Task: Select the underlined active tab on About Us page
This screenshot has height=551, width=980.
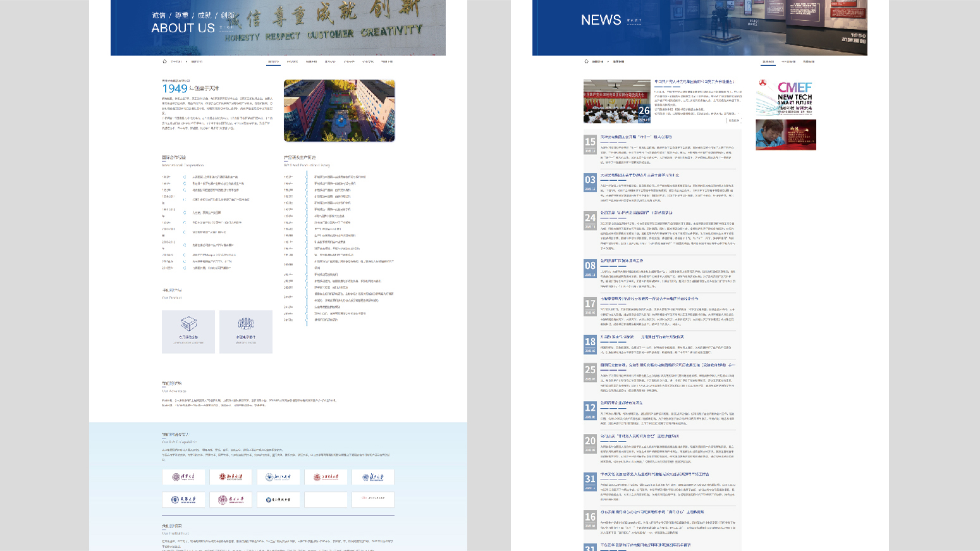Action: click(273, 62)
